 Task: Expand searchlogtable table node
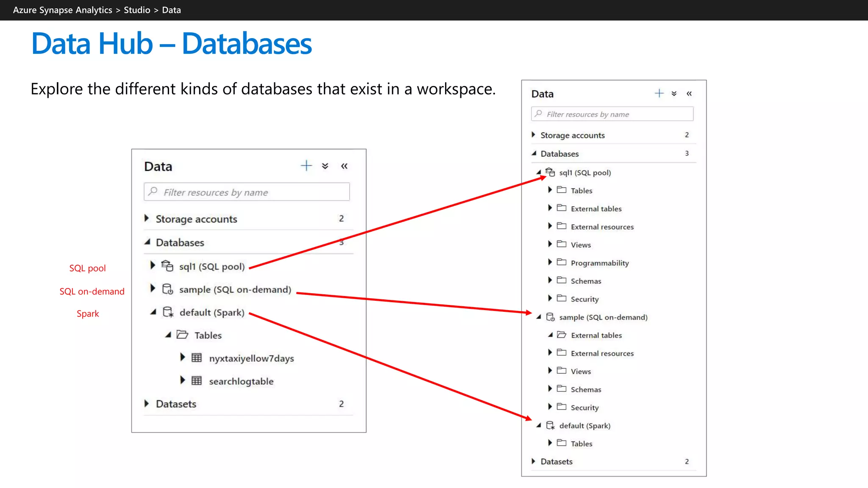182,380
